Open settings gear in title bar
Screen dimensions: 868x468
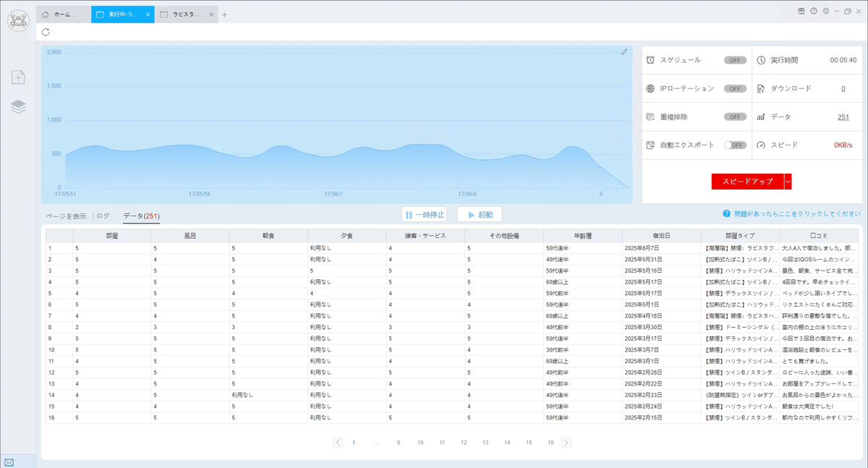point(825,11)
